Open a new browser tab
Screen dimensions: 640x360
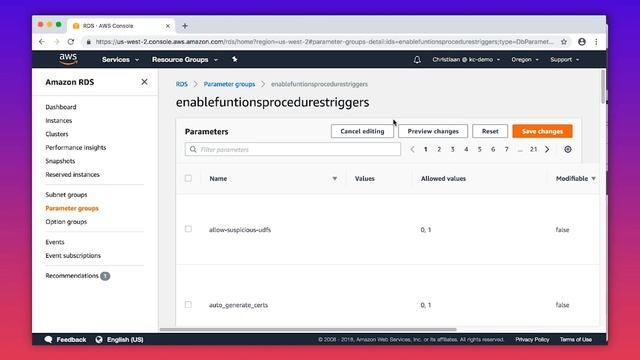185,26
